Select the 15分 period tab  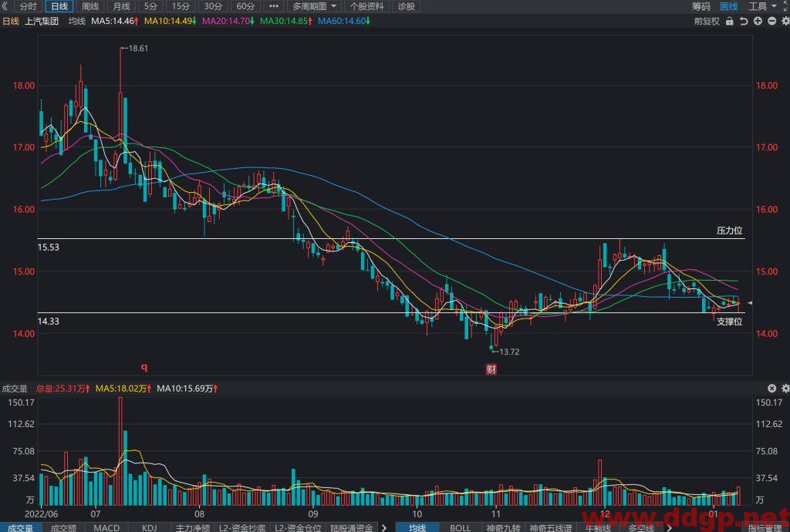pyautogui.click(x=181, y=6)
